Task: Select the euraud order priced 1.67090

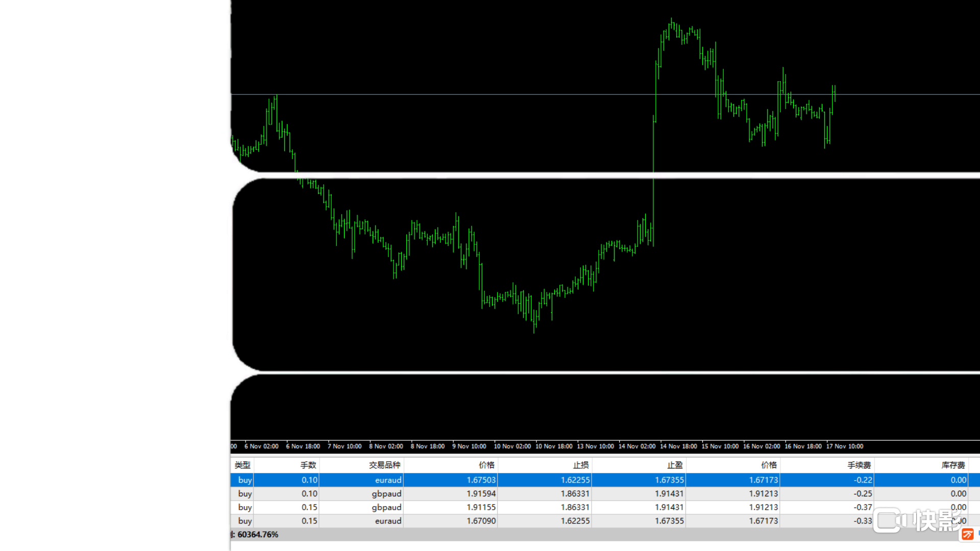Action: [x=481, y=521]
